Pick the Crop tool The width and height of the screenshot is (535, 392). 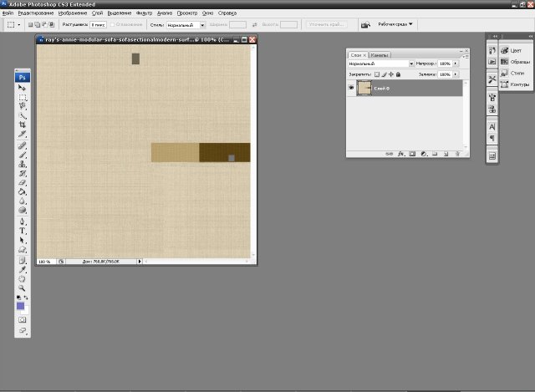(23, 125)
